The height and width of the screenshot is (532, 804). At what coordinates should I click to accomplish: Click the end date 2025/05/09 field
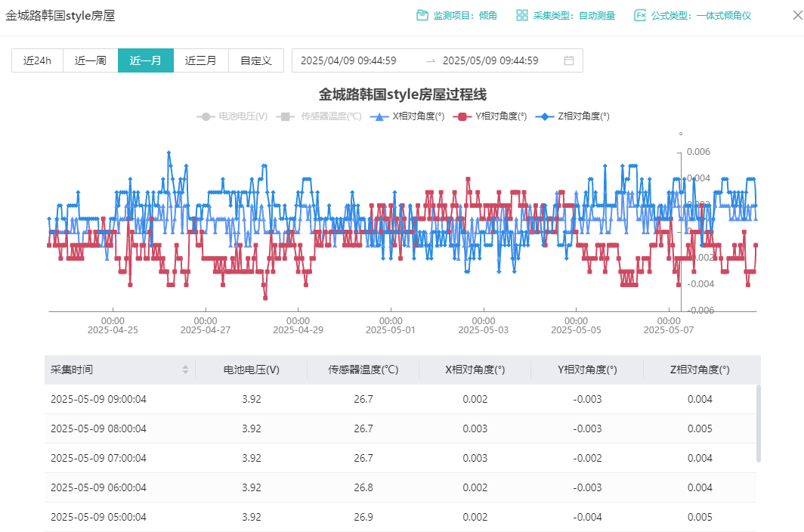coord(490,60)
